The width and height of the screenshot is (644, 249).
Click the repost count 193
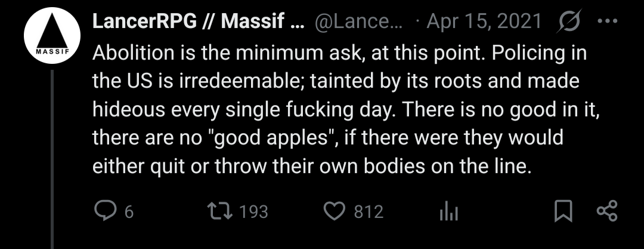[253, 212]
